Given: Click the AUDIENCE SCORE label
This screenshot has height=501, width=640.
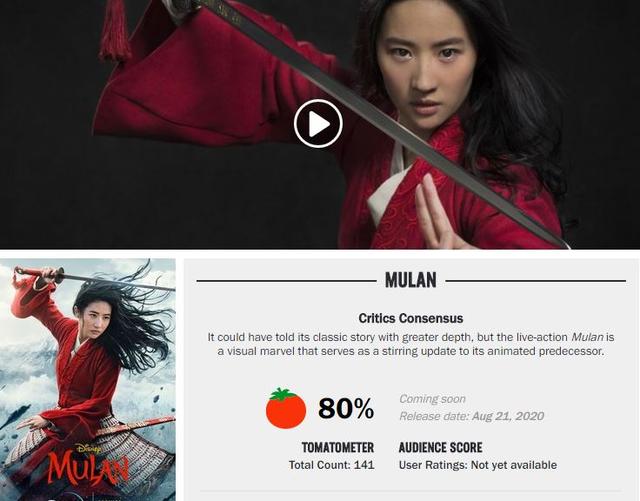Looking at the screenshot, I should (x=440, y=448).
